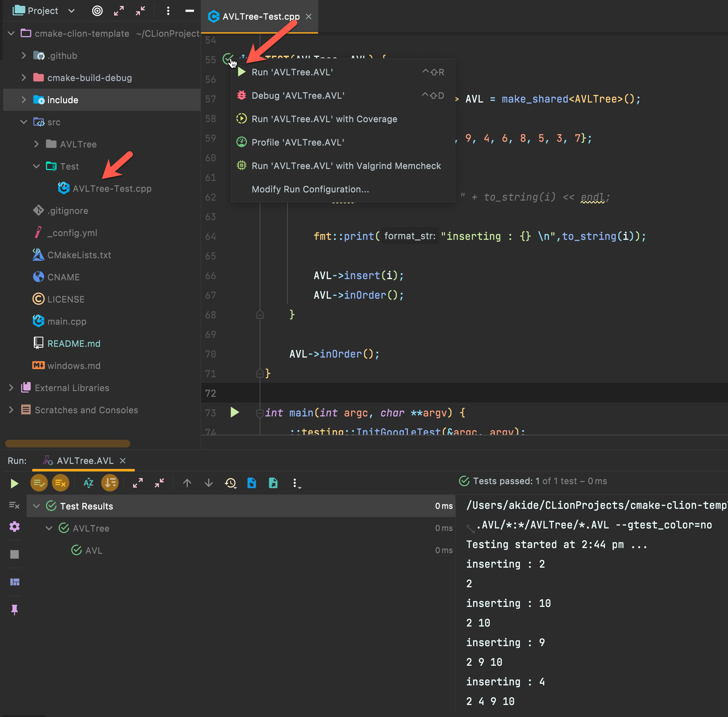This screenshot has width=728, height=717.
Task: Open Test History clock icon
Action: pos(230,483)
